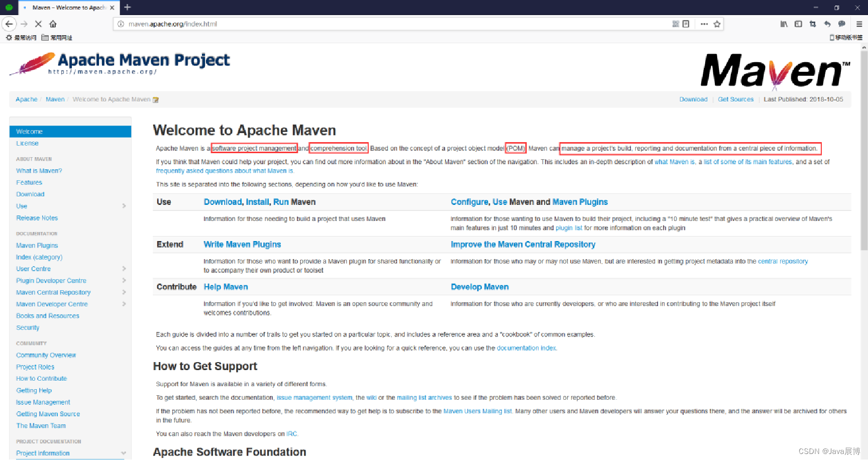Screen dimensions: 868x460
Task: Open the hamburger application menu
Action: pyautogui.click(x=859, y=24)
